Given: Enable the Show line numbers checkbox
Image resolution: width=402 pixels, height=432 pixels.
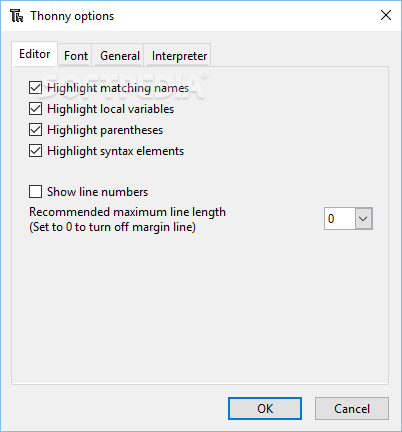Looking at the screenshot, I should (35, 192).
